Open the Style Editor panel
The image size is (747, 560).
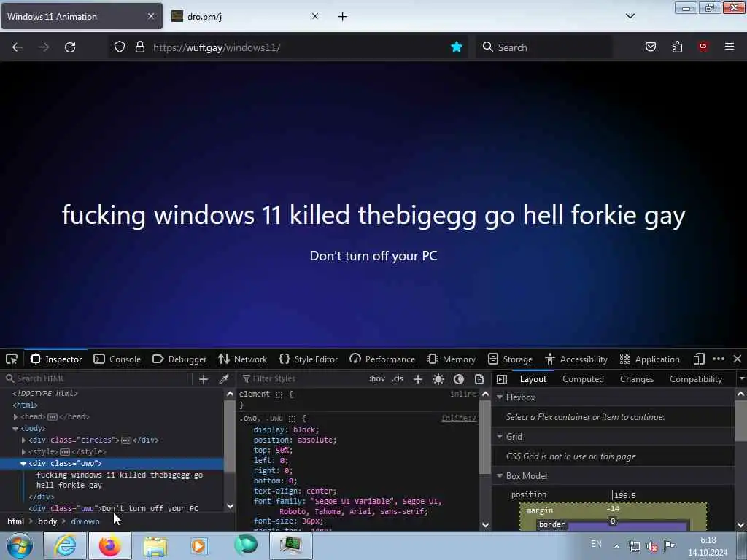click(309, 359)
